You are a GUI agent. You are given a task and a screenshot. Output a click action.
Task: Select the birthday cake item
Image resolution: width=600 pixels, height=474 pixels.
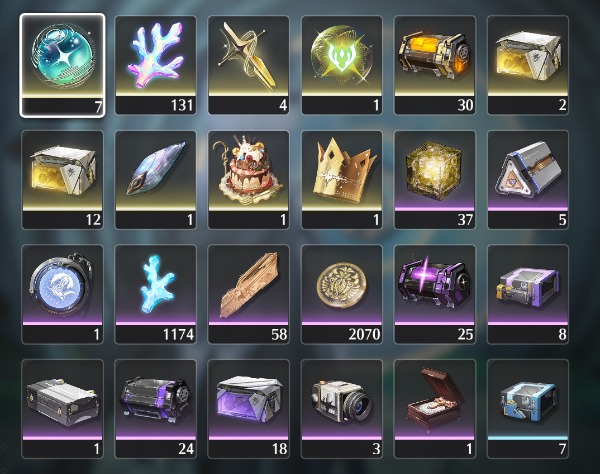(x=248, y=180)
